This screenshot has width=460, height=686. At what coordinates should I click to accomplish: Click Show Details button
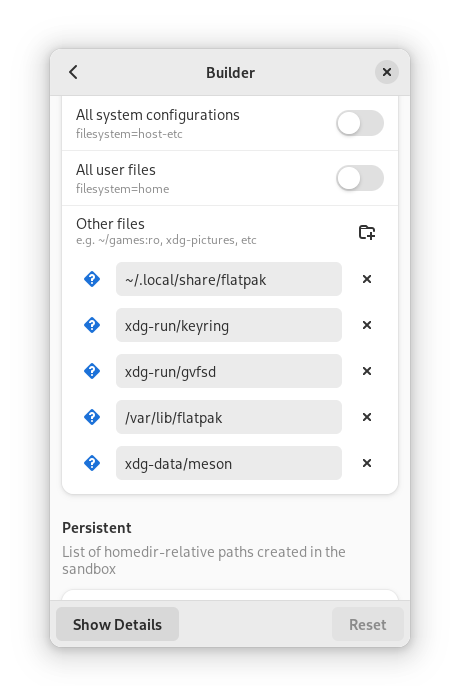[117, 624]
